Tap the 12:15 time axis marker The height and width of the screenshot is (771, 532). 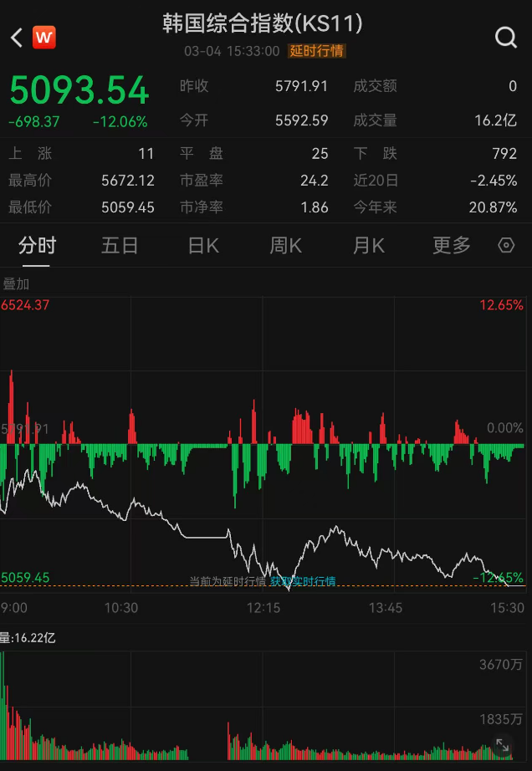point(263,608)
